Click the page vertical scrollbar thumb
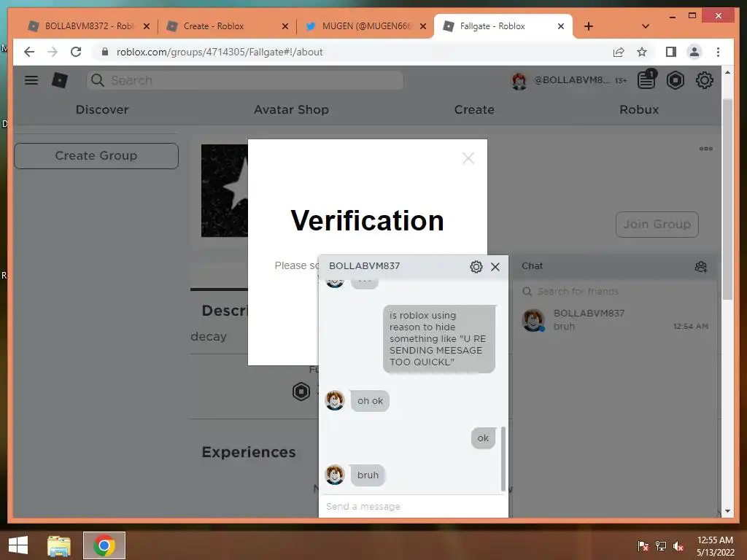Screen dimensions: 747x560 (727, 199)
